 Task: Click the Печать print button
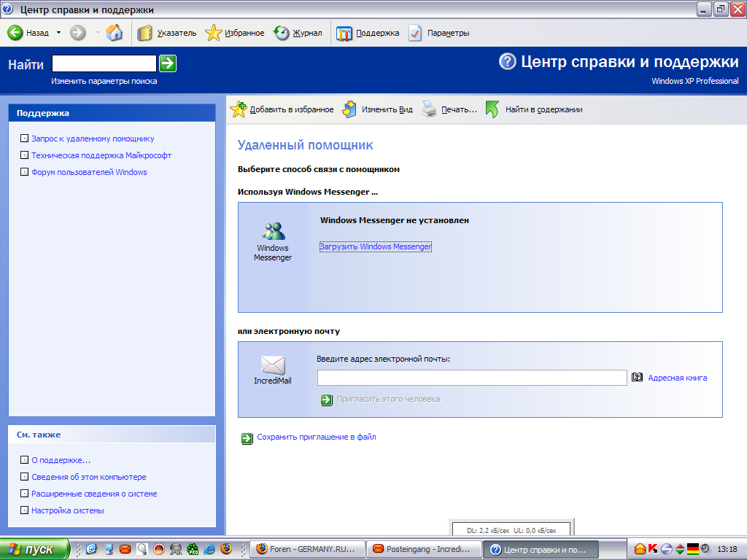(449, 109)
